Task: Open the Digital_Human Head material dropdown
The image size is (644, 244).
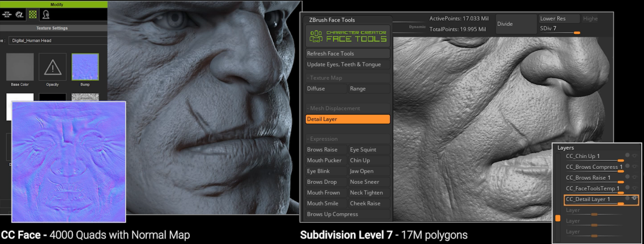Action: (58, 40)
